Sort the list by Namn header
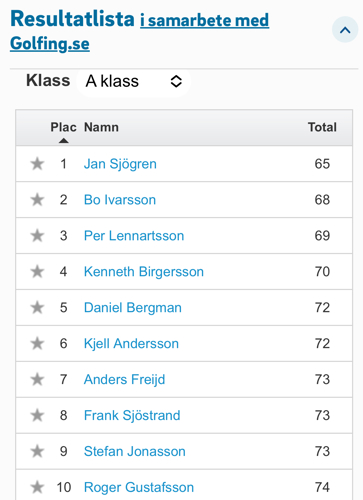Screen dimensions: 363x500 pyautogui.click(x=101, y=127)
